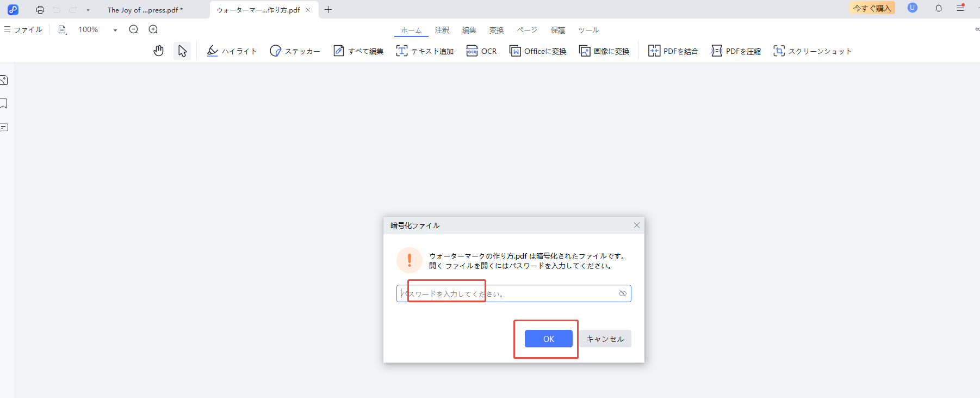
Task: Close the ウォーターマー...作り方.pdf tab
Action: pyautogui.click(x=308, y=10)
